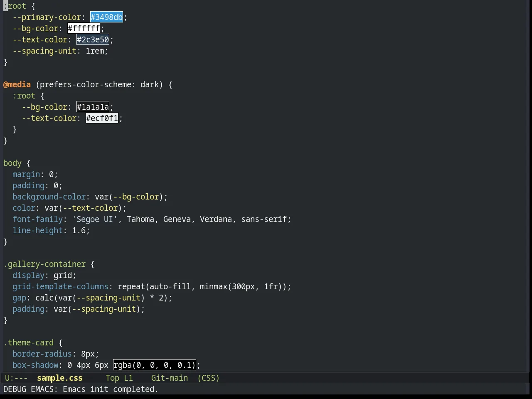This screenshot has width=532, height=399.
Task: Click the .gallery-container selector
Action: tap(44, 264)
